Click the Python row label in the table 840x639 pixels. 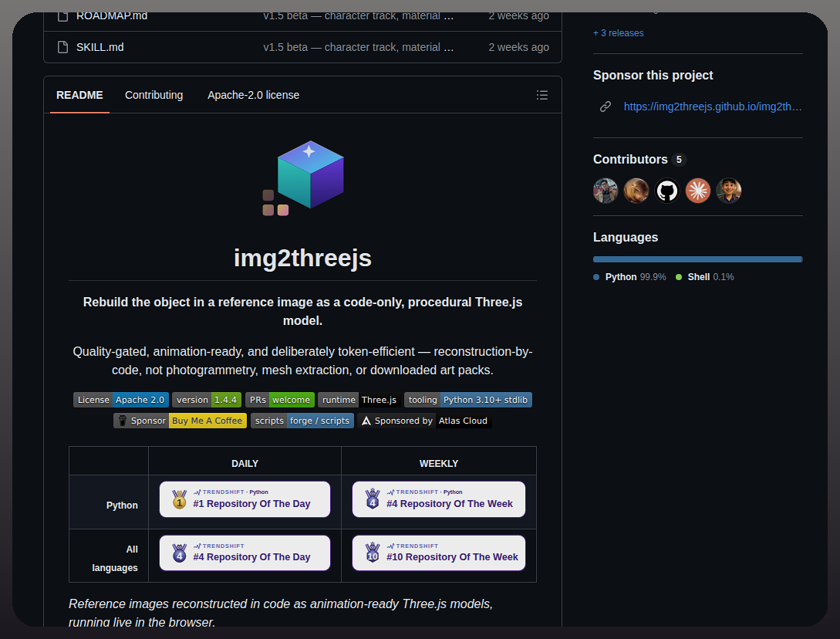click(122, 505)
